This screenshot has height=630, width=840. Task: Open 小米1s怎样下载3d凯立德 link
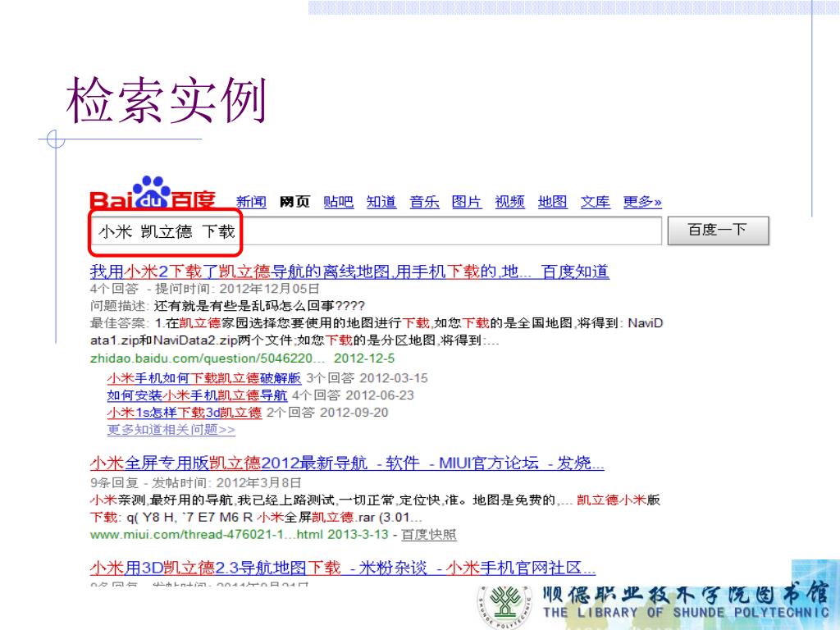pos(184,413)
